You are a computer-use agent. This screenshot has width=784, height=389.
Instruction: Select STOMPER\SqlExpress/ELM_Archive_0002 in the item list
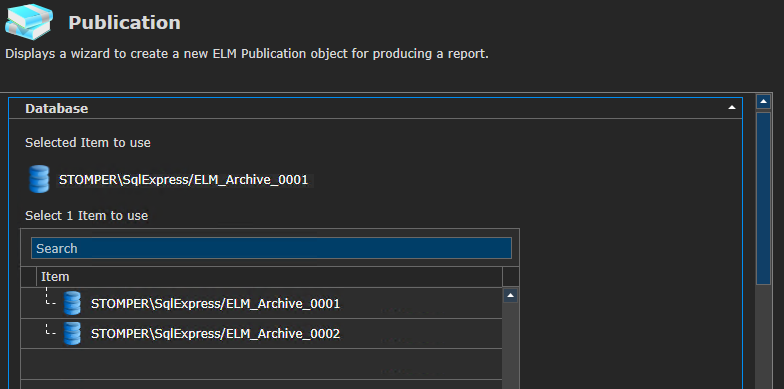(x=262, y=334)
